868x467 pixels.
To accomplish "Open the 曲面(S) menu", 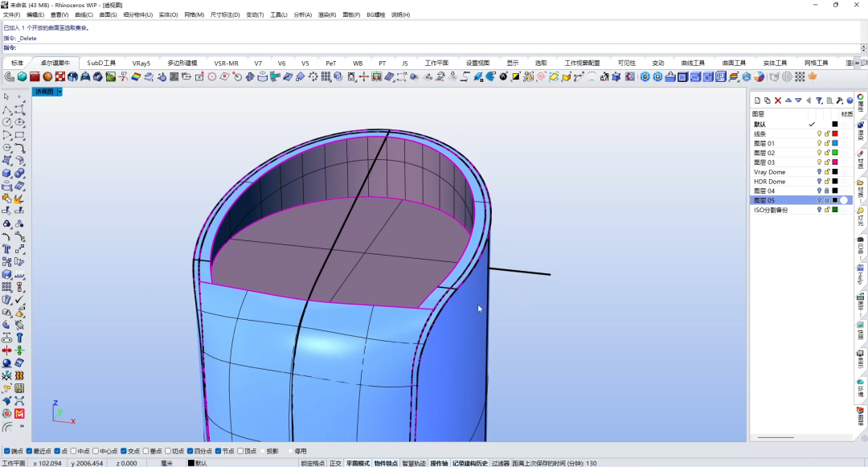I will (x=108, y=15).
